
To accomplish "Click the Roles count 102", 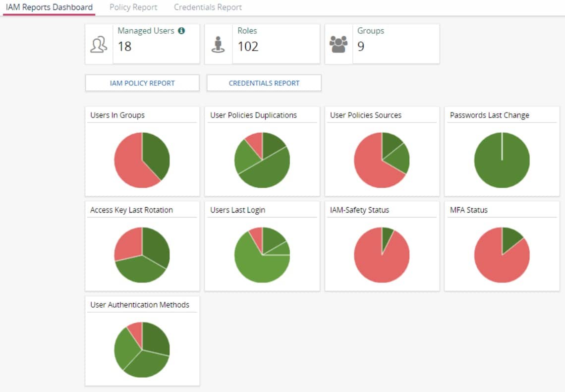I will 248,47.
